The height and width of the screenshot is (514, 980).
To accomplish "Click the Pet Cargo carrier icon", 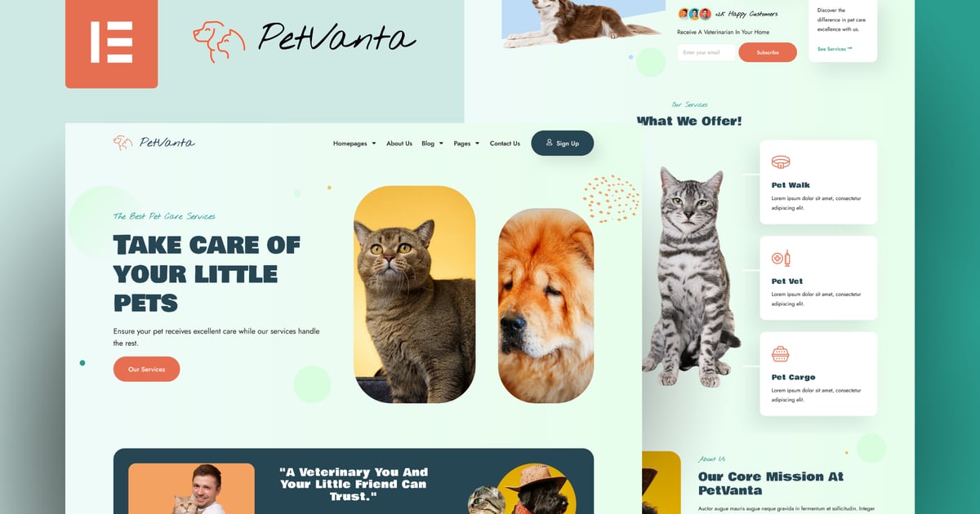I will [781, 354].
